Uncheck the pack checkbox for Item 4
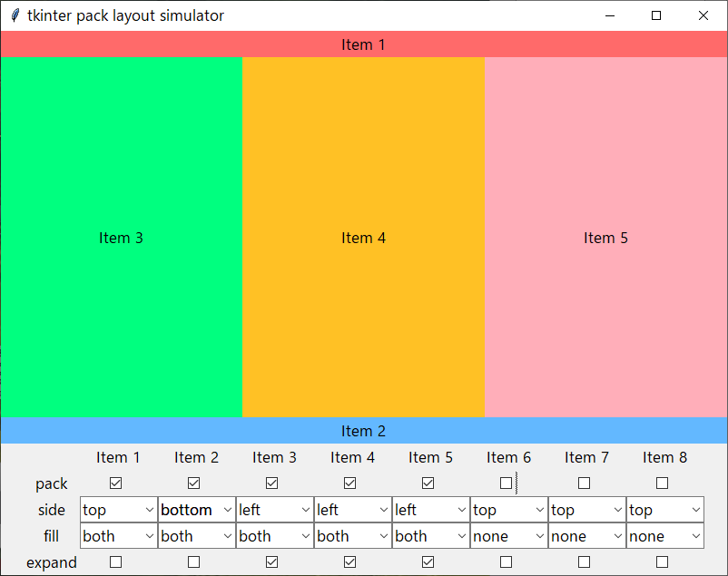Screen dimensions: 728x576 coord(349,483)
